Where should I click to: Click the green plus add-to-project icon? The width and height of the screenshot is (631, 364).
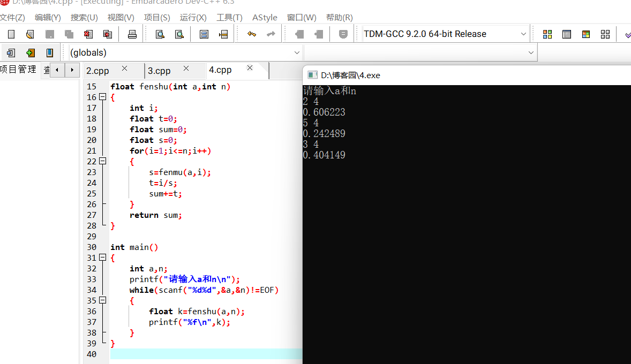30,52
